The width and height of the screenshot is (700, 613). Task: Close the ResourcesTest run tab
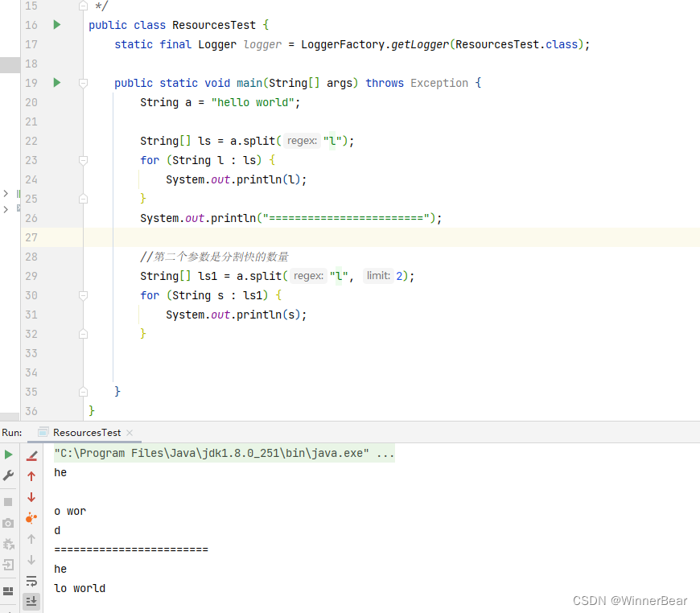[130, 433]
